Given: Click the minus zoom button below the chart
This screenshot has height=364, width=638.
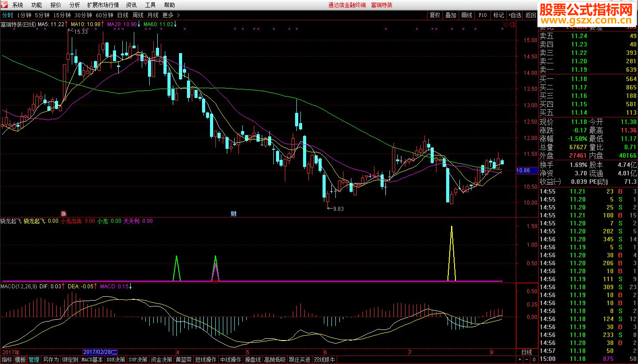Looking at the screenshot, I should [527, 360].
